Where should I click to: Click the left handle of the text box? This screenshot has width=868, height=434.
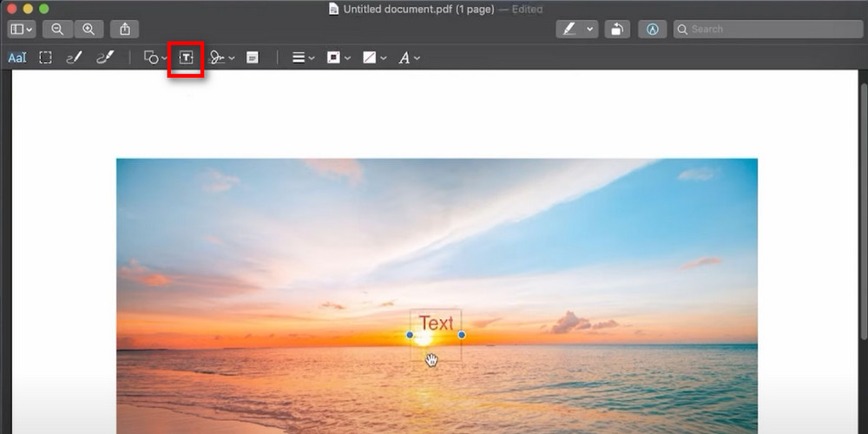coord(410,335)
